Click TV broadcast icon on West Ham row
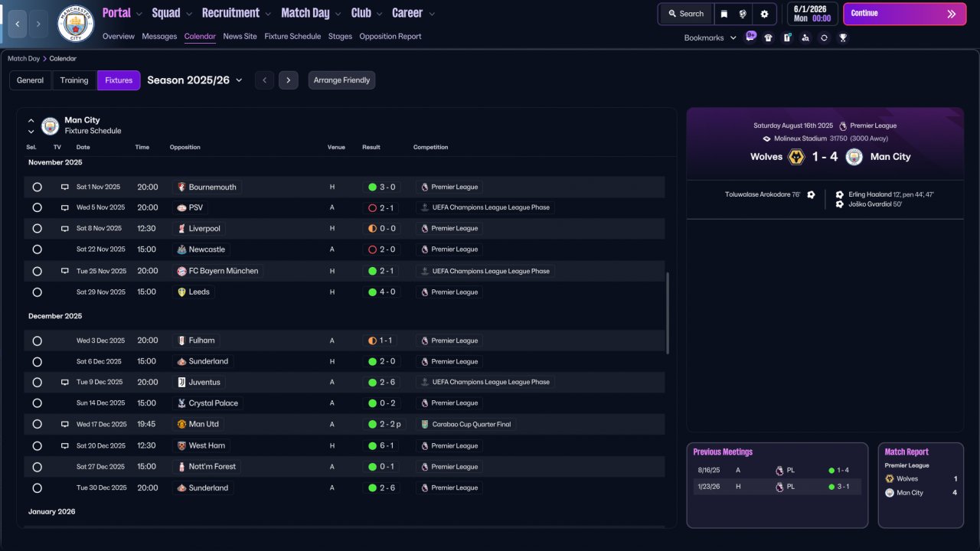The image size is (980, 551). click(x=65, y=445)
